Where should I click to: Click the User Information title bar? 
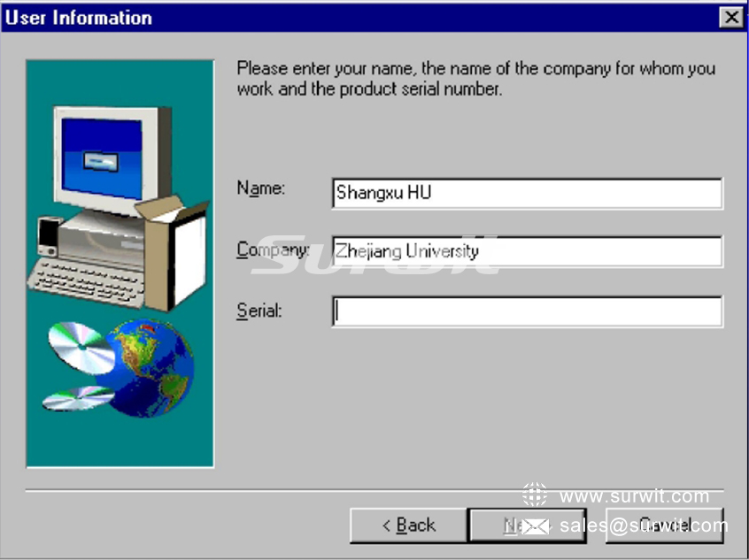click(354, 18)
